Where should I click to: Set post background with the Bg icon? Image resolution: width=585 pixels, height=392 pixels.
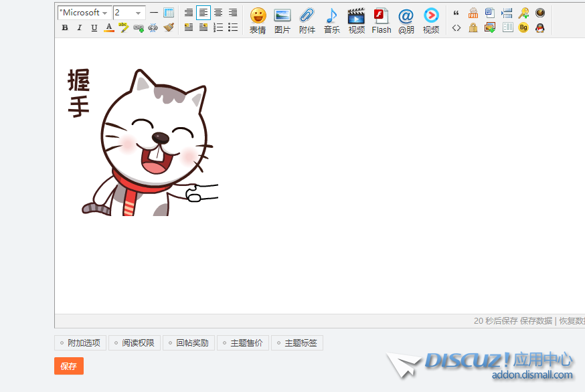tap(523, 27)
